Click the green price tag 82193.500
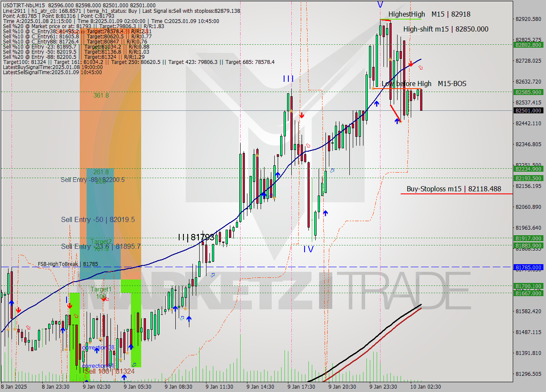 point(529,178)
